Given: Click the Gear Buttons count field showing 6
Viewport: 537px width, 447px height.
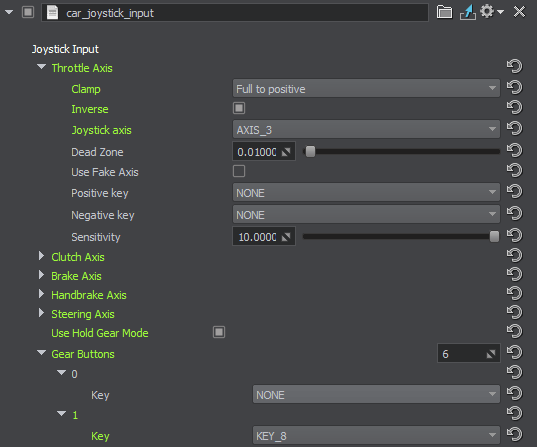Looking at the screenshot, I should [x=469, y=353].
